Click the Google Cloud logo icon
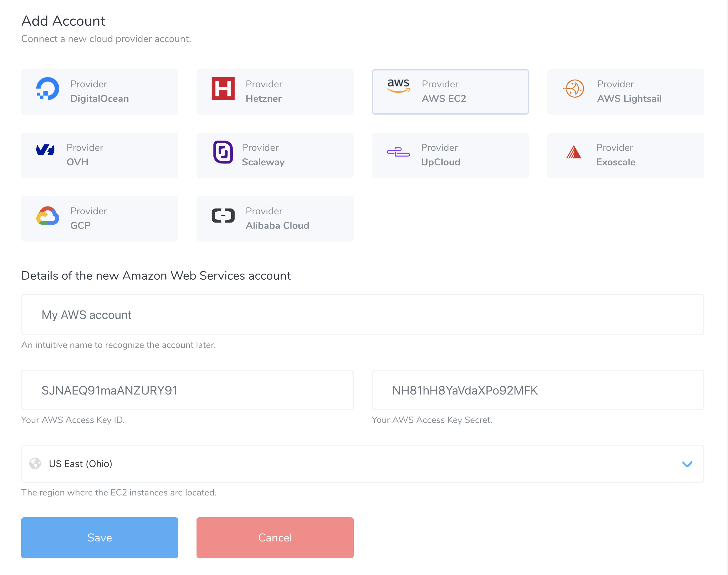 pos(48,216)
